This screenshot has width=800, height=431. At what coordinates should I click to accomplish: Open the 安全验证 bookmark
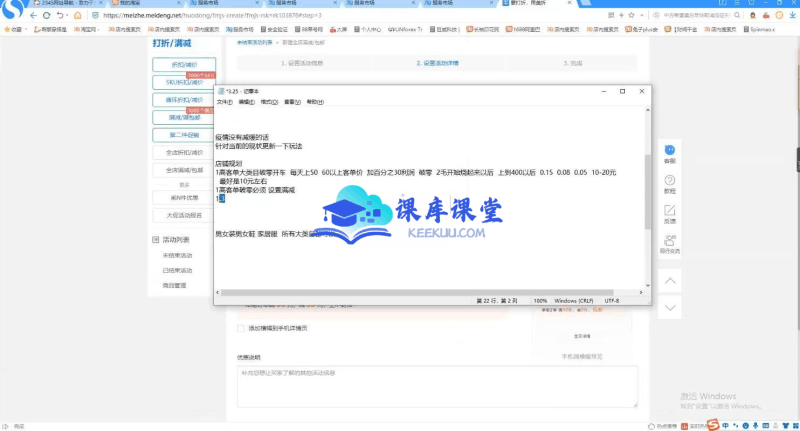[x=274, y=30]
